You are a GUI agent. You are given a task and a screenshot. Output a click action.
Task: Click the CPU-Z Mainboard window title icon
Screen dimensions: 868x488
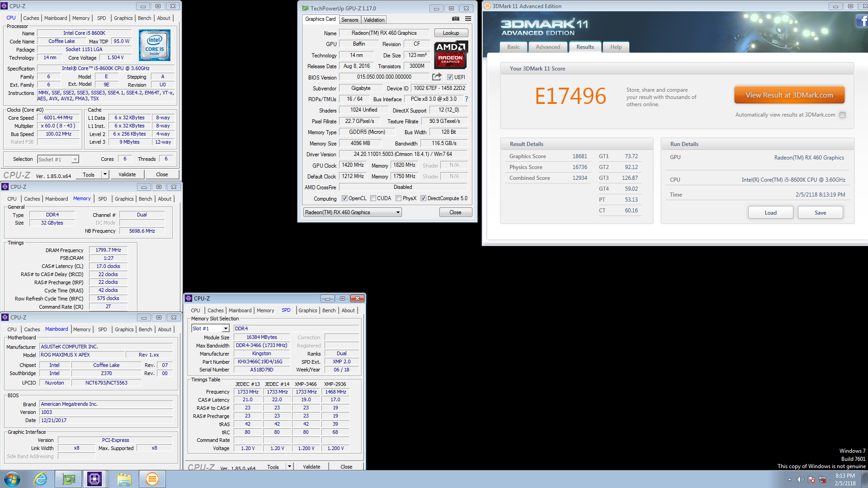pos(5,317)
